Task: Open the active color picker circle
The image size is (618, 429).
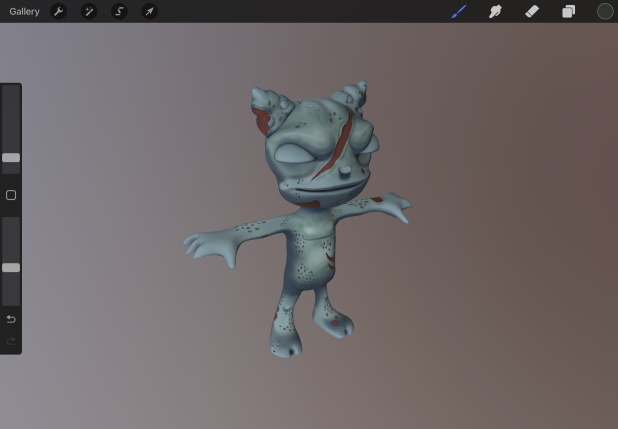Action: 605,11
